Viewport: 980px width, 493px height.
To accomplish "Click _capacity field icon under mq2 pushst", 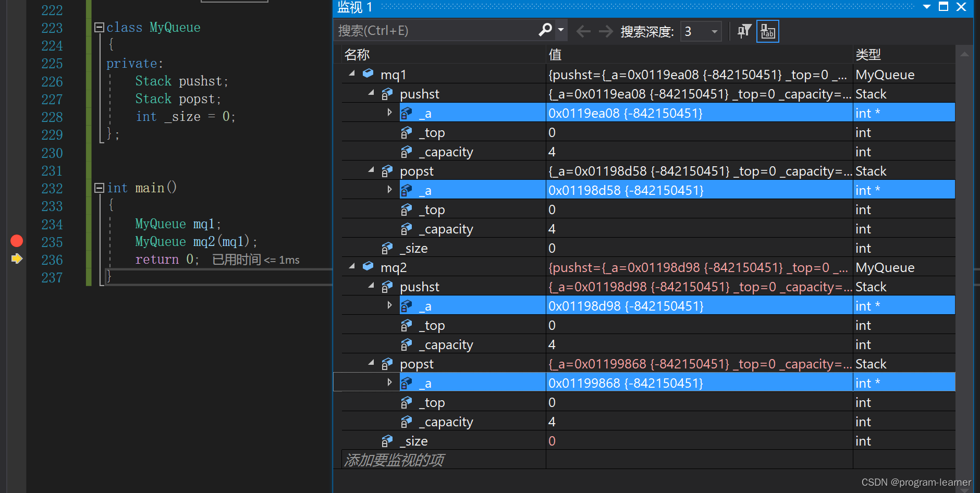I will click(x=406, y=344).
